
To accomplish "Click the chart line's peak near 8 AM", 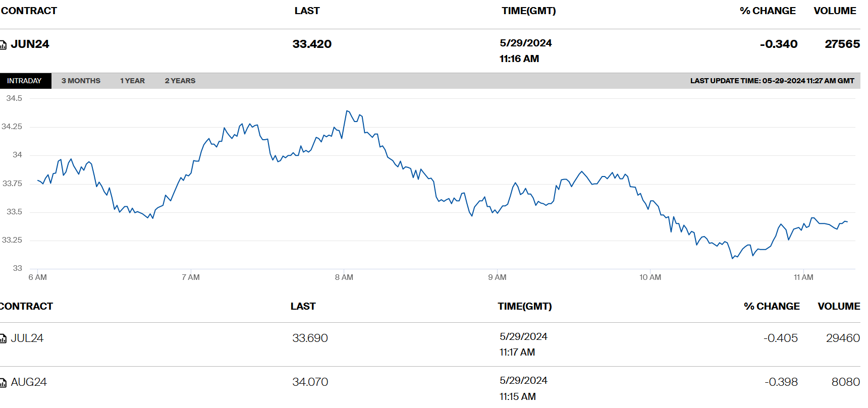I will (x=347, y=111).
